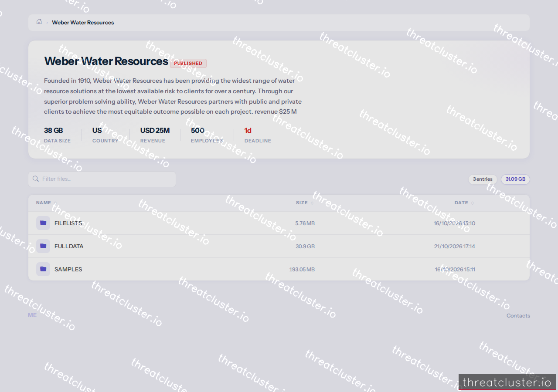Image resolution: width=558 pixels, height=392 pixels.
Task: Select Weber Water Resources breadcrumb item
Action: pyautogui.click(x=83, y=23)
